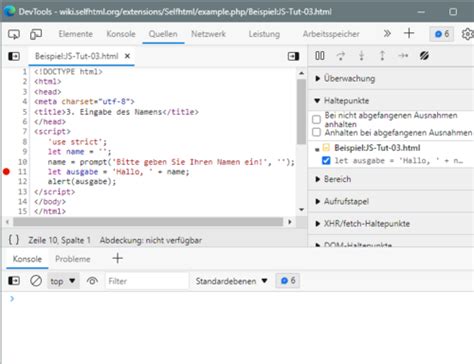Click the 'use strict' code line
The image size is (474, 364).
(77, 142)
